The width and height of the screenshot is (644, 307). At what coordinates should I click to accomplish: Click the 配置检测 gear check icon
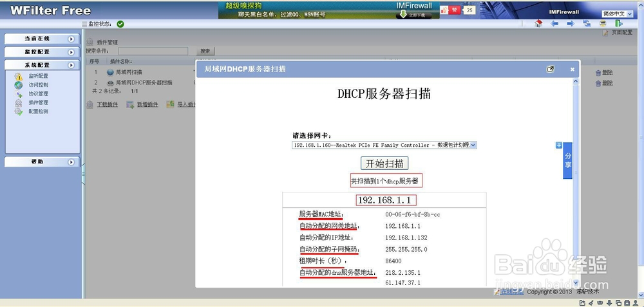click(19, 111)
